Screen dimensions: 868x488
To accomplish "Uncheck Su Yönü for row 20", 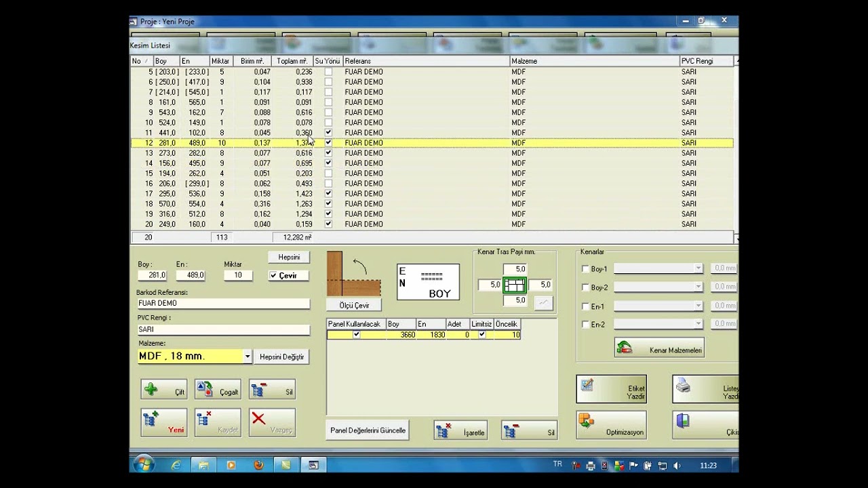I will tap(328, 224).
